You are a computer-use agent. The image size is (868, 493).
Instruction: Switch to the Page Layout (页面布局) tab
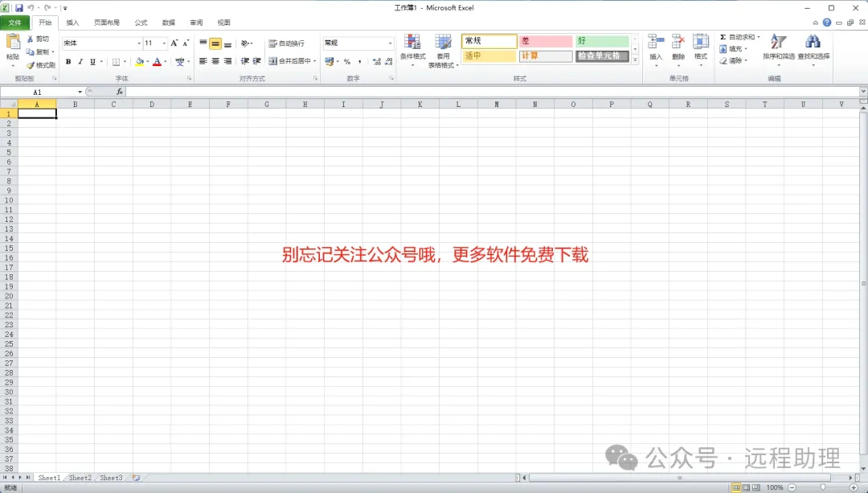click(107, 23)
